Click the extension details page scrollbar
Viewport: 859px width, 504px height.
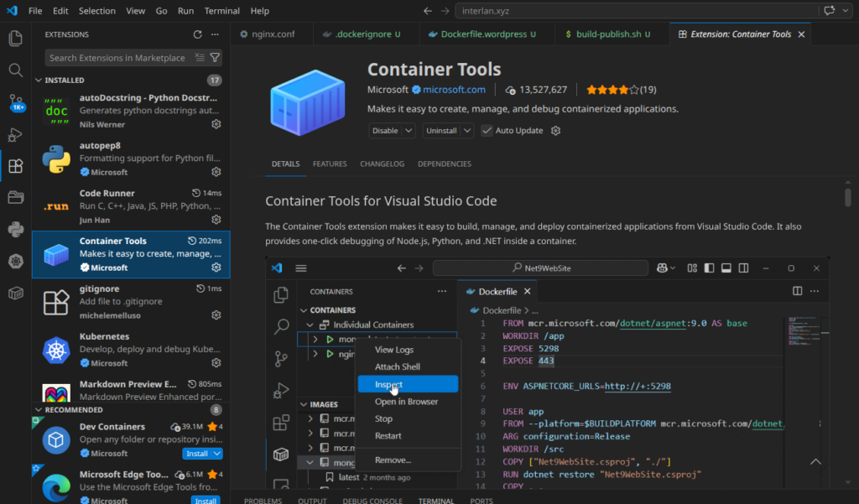point(847,197)
